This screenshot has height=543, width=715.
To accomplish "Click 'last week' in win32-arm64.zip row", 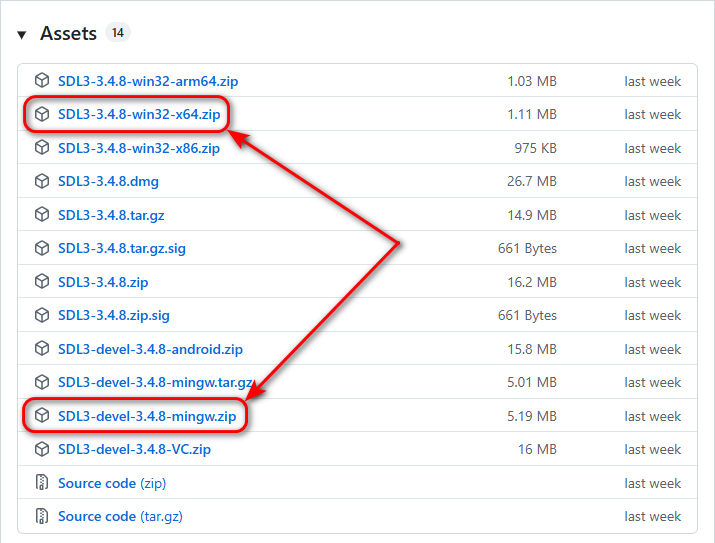I will [x=653, y=81].
